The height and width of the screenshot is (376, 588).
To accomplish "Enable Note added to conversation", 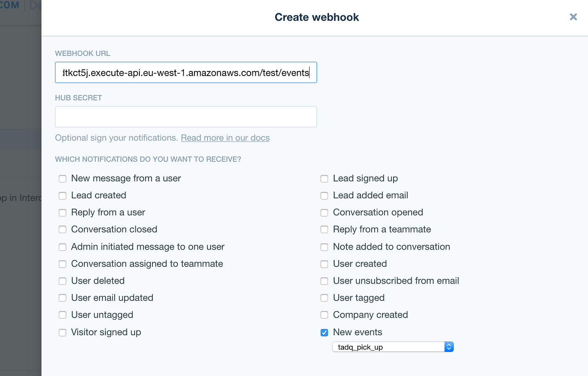I will pos(324,247).
